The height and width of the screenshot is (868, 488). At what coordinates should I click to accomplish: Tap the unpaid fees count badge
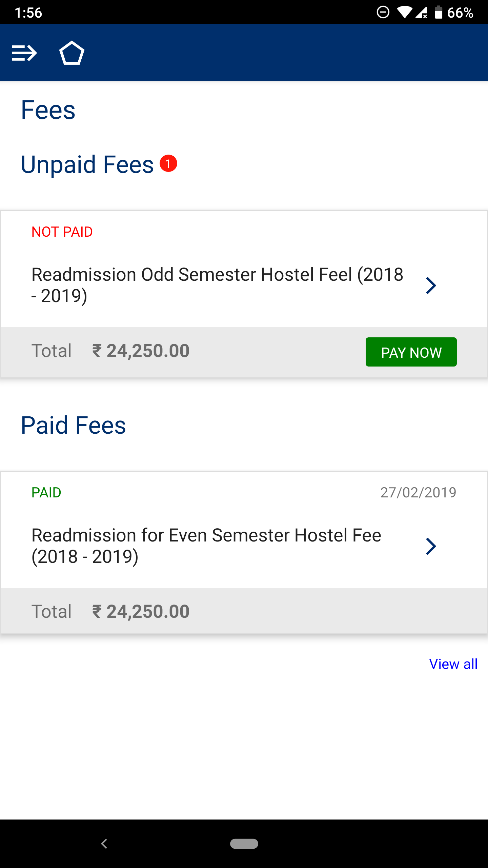coord(168,163)
